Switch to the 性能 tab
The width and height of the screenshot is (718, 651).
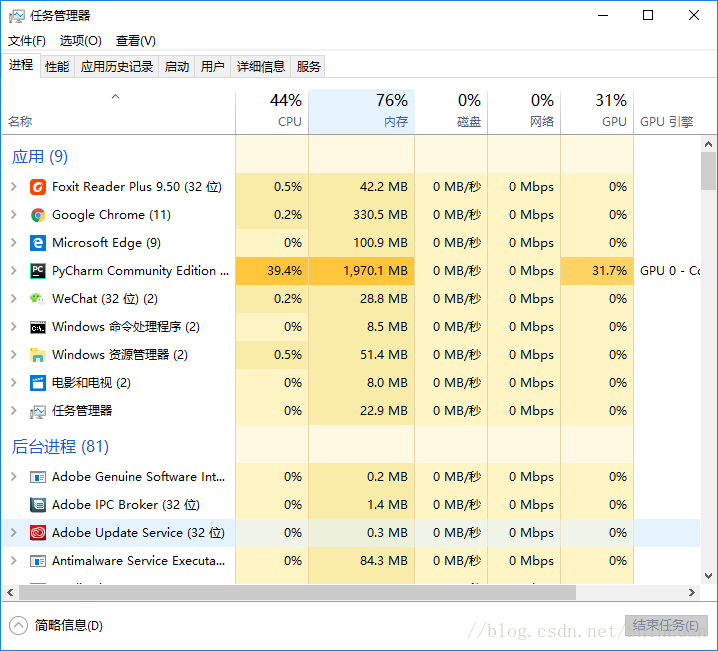pos(57,67)
